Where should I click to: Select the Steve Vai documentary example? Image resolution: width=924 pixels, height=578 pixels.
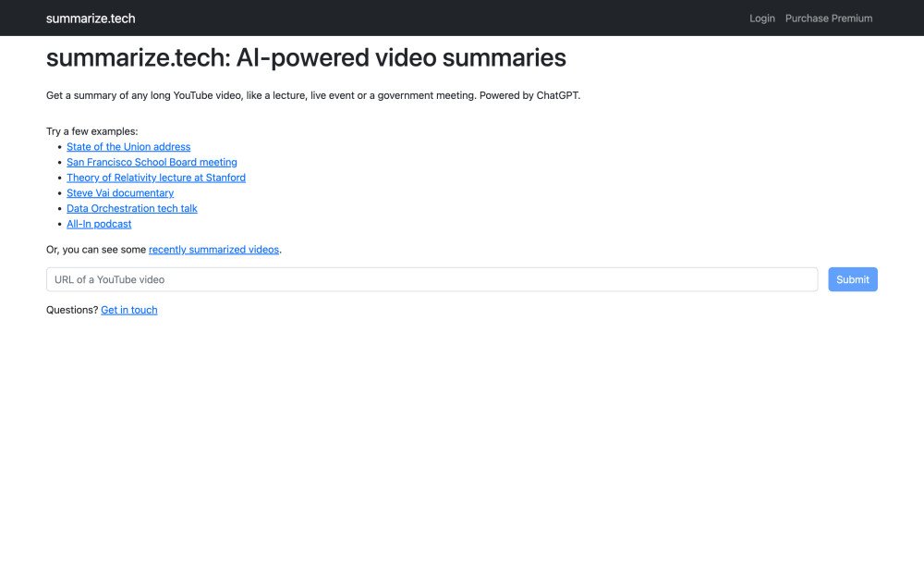pos(119,192)
